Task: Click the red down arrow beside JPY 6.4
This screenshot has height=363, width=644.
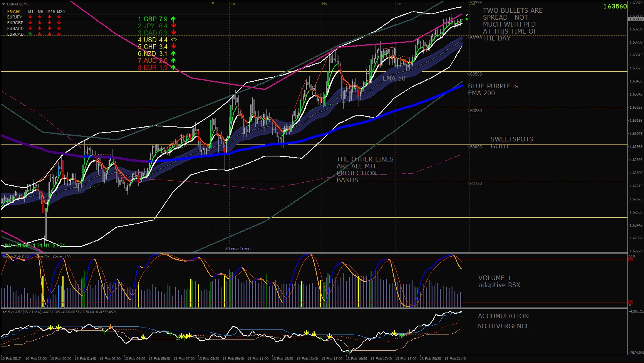Action: click(174, 26)
